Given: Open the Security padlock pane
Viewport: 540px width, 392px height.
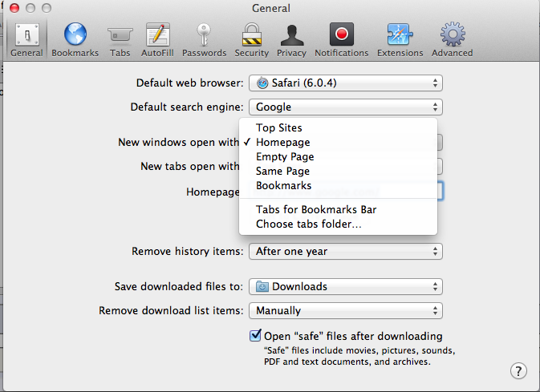Looking at the screenshot, I should pos(251,40).
